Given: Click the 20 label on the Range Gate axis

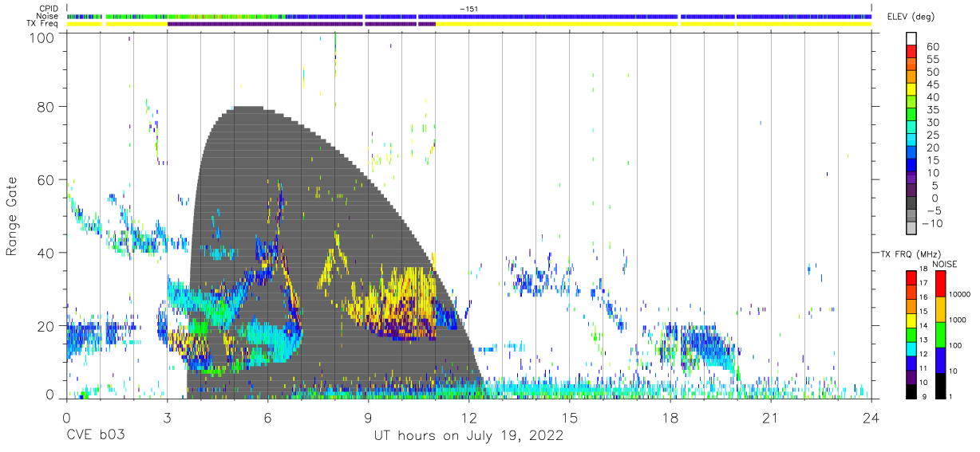Looking at the screenshot, I should point(45,326).
